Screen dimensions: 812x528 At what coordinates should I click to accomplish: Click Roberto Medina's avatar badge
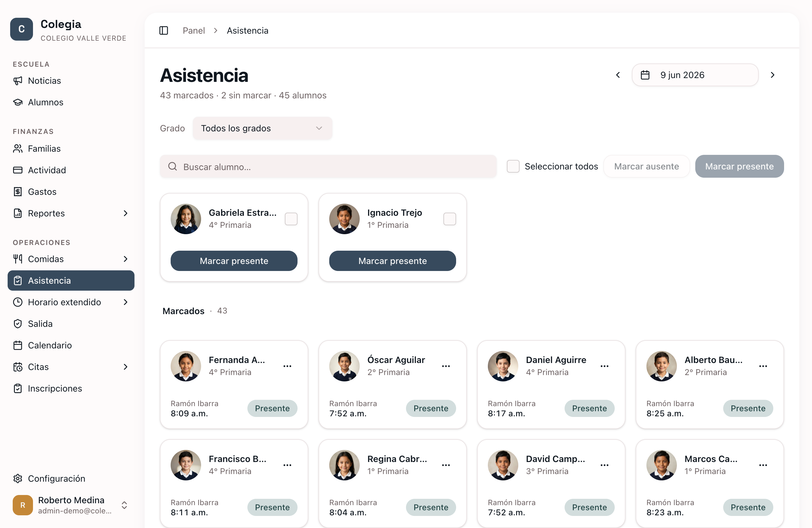coord(23,505)
